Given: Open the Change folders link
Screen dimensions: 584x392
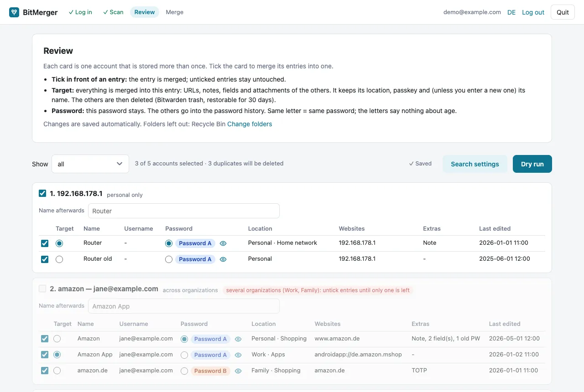Looking at the screenshot, I should pyautogui.click(x=250, y=124).
